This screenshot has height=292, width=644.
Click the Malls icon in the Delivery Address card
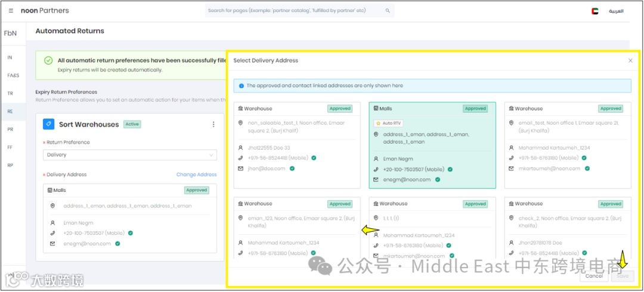coord(49,191)
